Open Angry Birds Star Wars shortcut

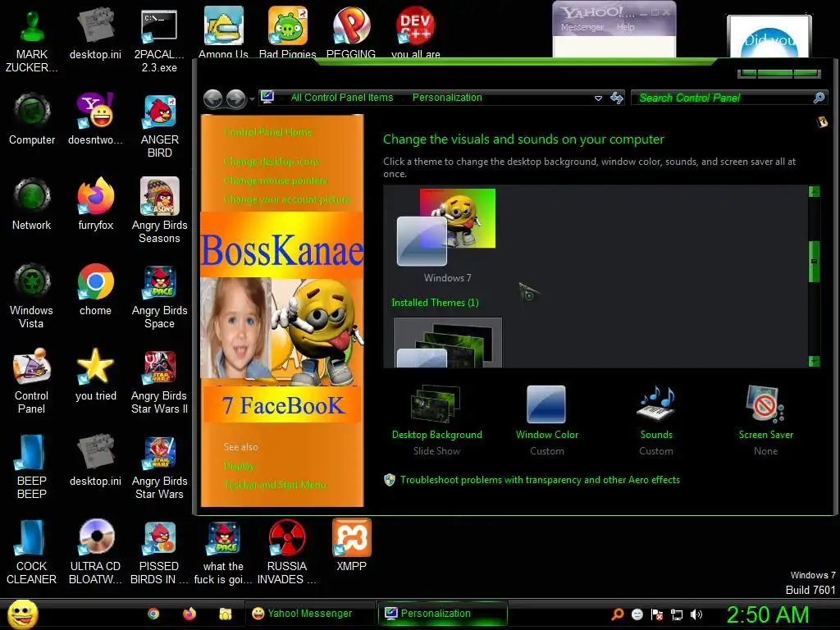coord(159,467)
